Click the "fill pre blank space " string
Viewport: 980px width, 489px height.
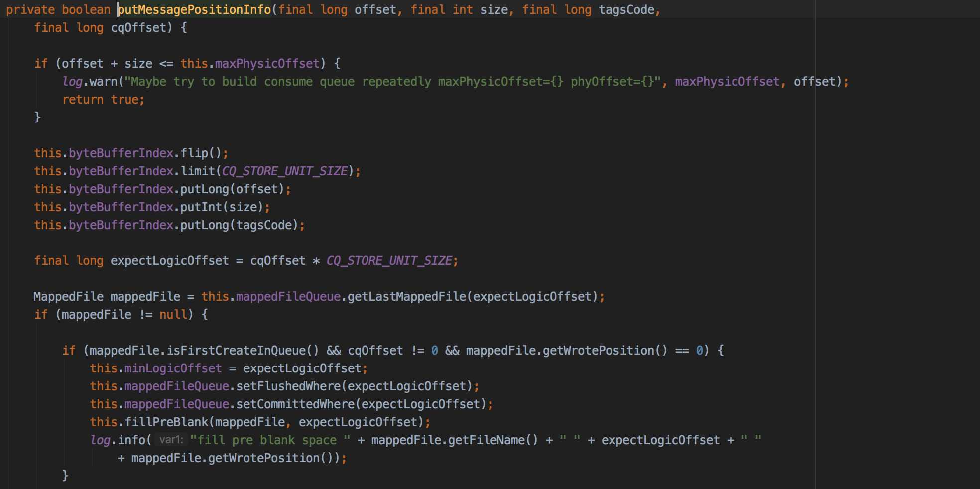click(270, 440)
